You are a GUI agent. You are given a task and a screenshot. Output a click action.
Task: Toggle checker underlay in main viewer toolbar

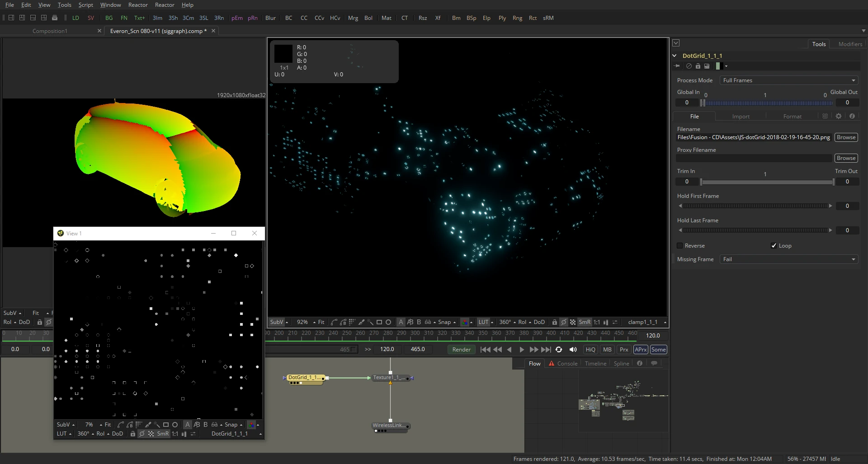click(573, 322)
